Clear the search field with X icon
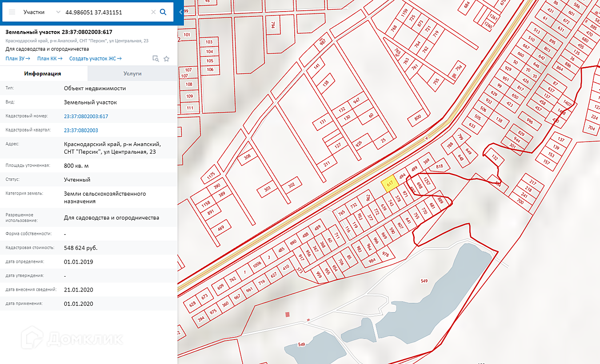The width and height of the screenshot is (600, 364). tap(153, 12)
